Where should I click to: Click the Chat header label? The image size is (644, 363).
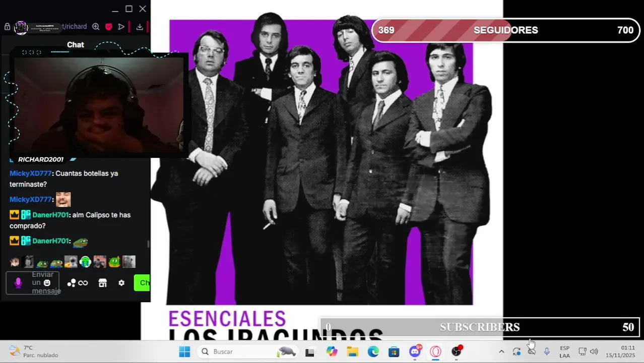pyautogui.click(x=76, y=45)
